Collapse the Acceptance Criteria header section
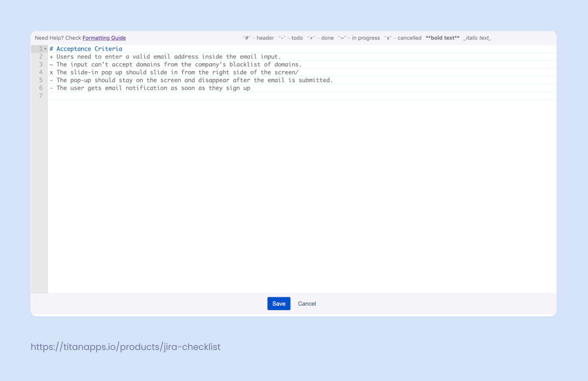This screenshot has width=588, height=381. [46, 49]
